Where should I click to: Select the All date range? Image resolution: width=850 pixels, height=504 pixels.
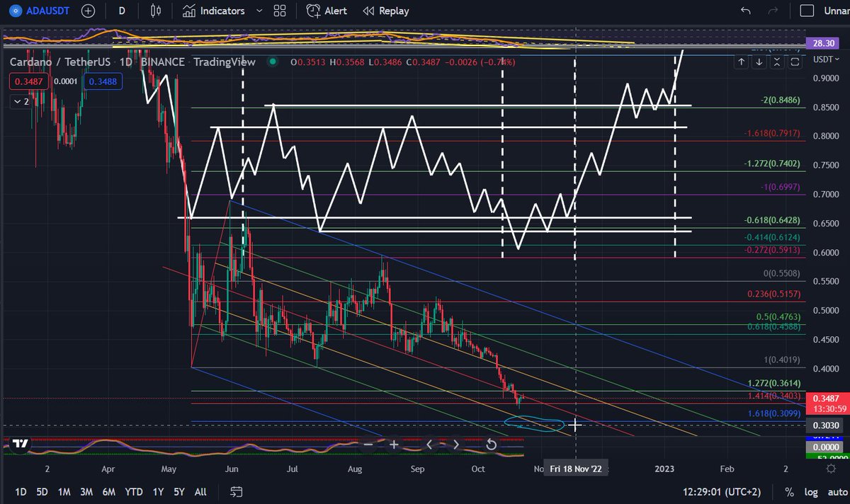(200, 491)
